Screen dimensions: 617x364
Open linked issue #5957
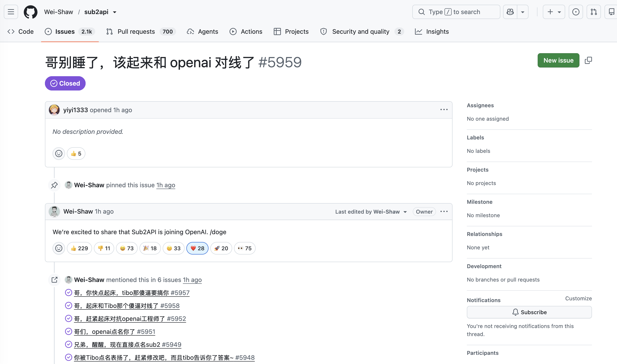132,293
